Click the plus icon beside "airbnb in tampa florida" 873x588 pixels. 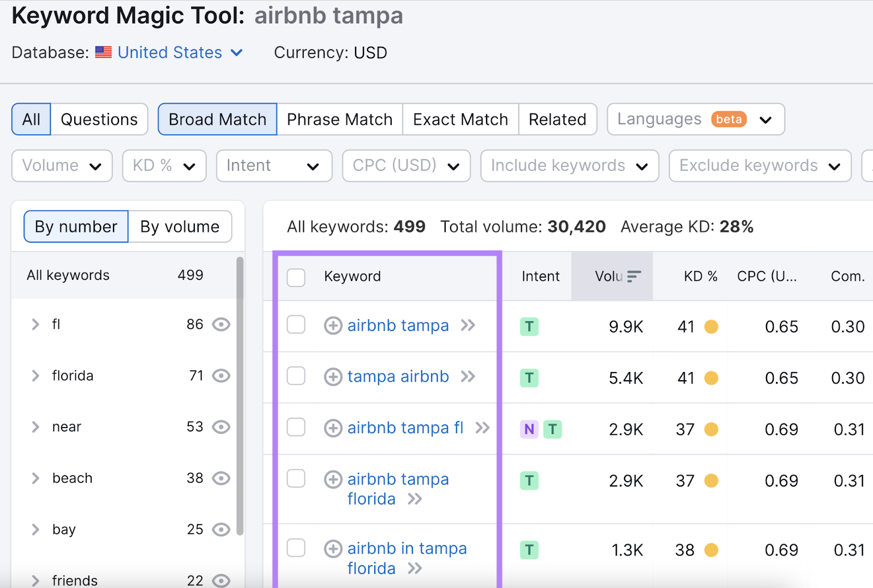[x=332, y=548]
